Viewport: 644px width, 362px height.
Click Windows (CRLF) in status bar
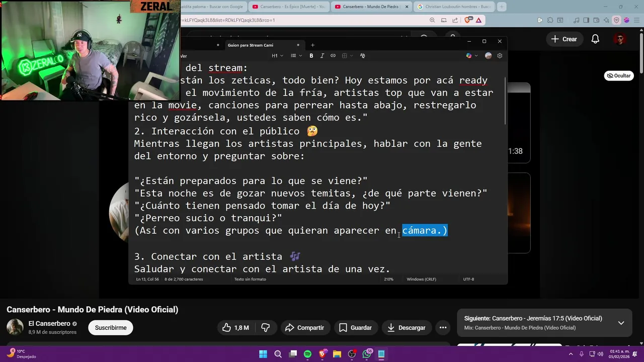[x=422, y=279]
